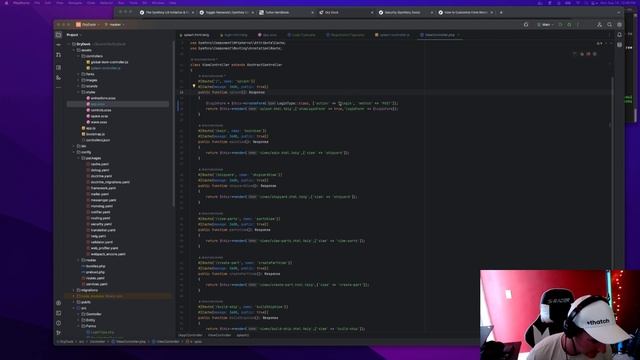
Task: Expand the images folder arrow
Action: pyautogui.click(x=78, y=80)
